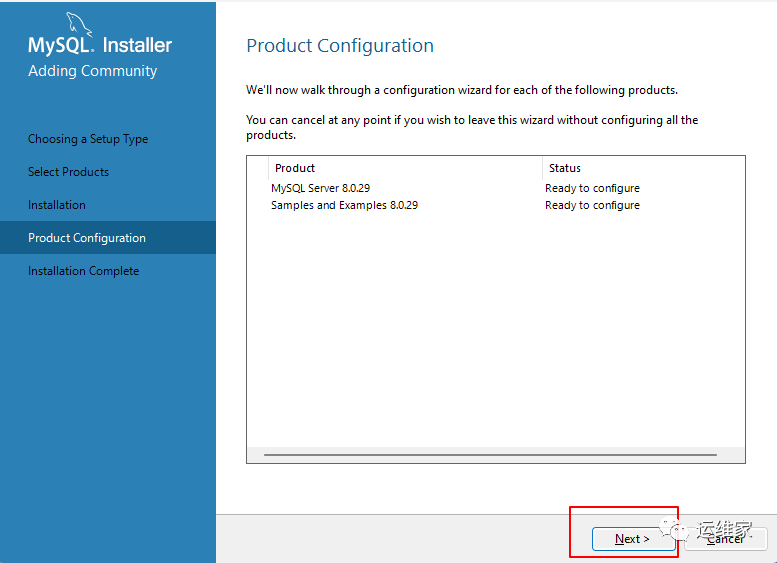Select the Choosing a Setup Type step
Viewport: 777px width, 563px height.
(88, 139)
